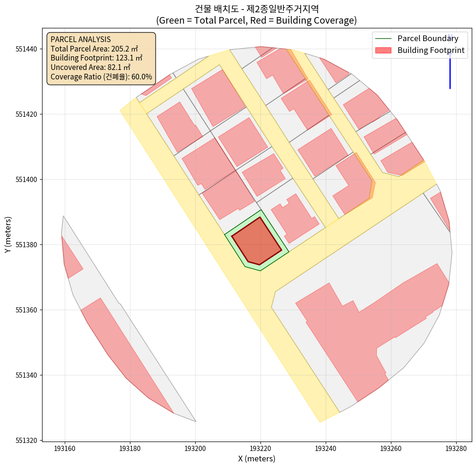The width and height of the screenshot is (476, 468).
Task: Click the 551400 y-axis tick label
Action: pos(26,180)
